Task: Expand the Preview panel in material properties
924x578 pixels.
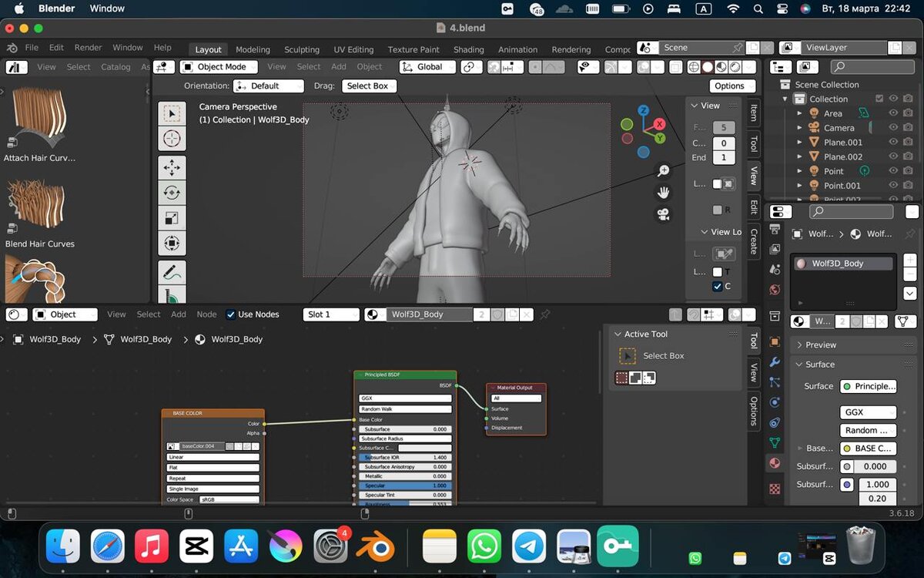Action: coord(821,345)
